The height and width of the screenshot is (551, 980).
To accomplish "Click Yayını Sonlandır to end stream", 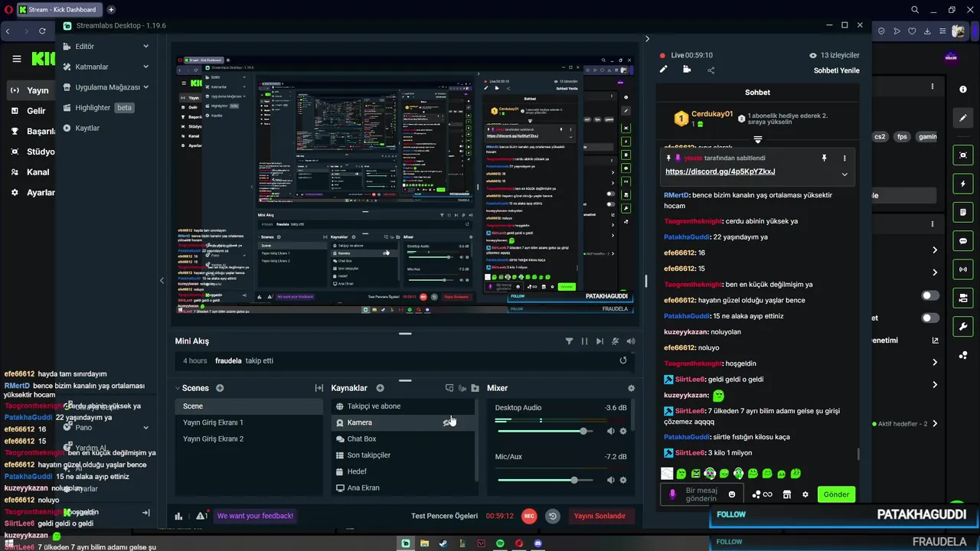I will [x=600, y=516].
